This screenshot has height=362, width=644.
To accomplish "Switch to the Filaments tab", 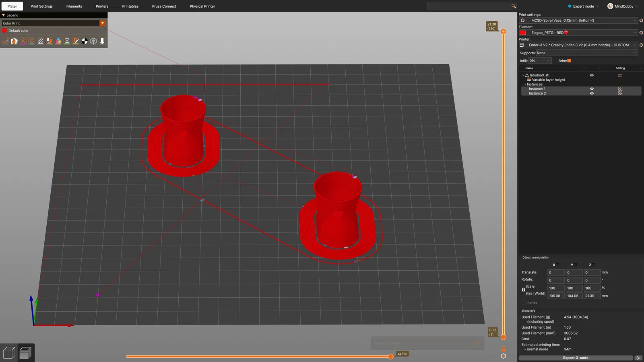I will [74, 6].
